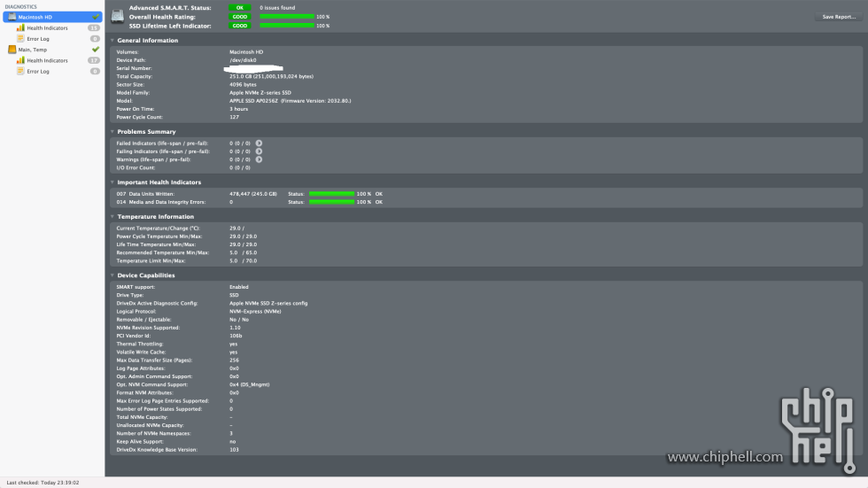Click the 'Last checked: Today 23:39:02' status text
Viewport: 868px width, 488px height.
click(x=43, y=483)
